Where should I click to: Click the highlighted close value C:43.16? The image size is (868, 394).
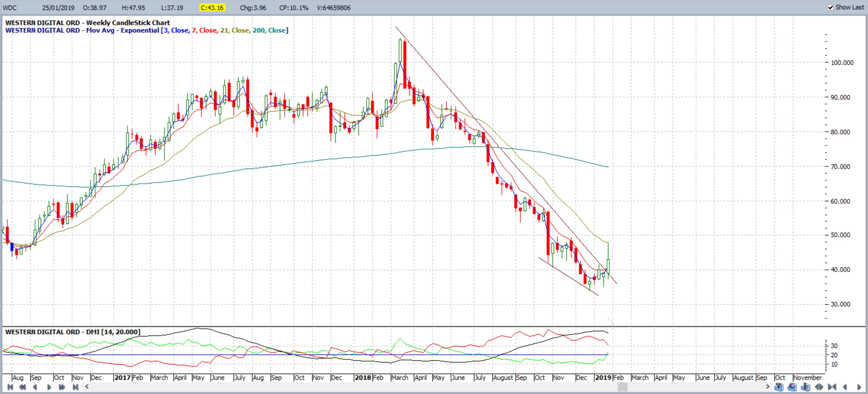tap(212, 8)
